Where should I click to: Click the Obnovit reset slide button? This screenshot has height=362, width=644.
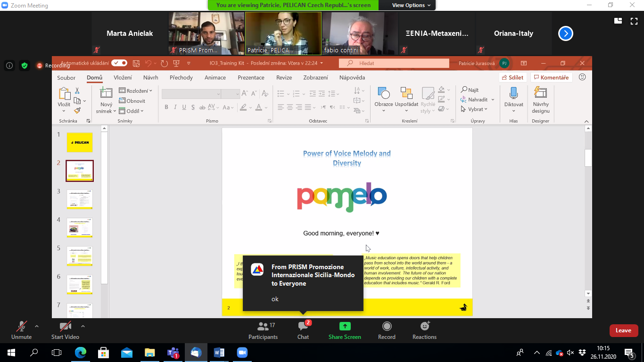tap(132, 101)
